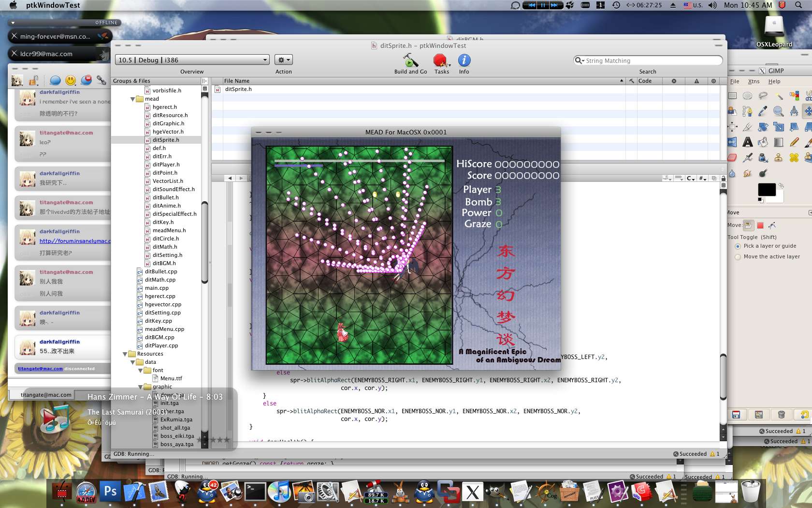Select main.cpp in file tree
The width and height of the screenshot is (812, 508).
157,288
